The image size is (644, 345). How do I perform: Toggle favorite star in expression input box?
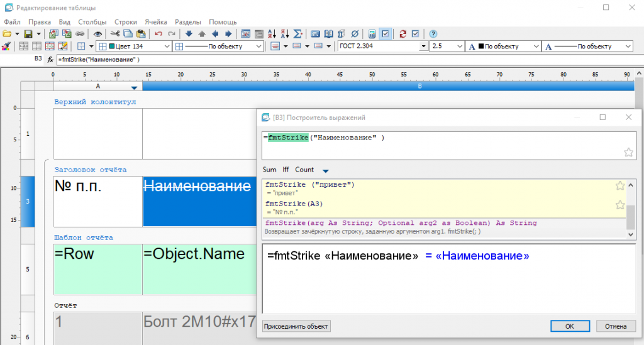point(628,153)
